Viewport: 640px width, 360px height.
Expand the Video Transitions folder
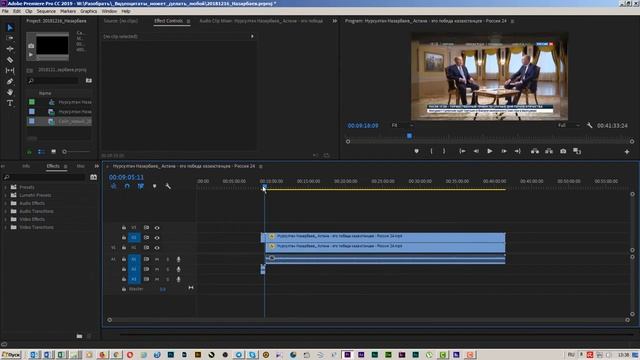(x=5, y=227)
